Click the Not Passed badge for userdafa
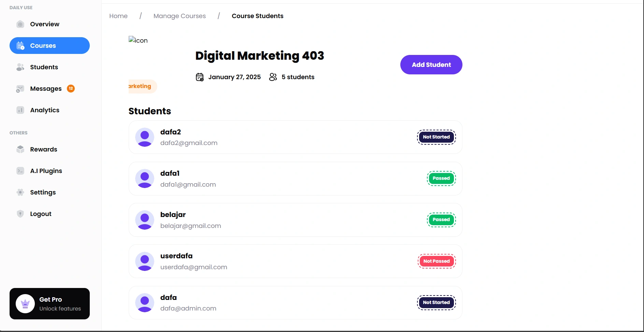The height and width of the screenshot is (332, 644). [x=437, y=261]
